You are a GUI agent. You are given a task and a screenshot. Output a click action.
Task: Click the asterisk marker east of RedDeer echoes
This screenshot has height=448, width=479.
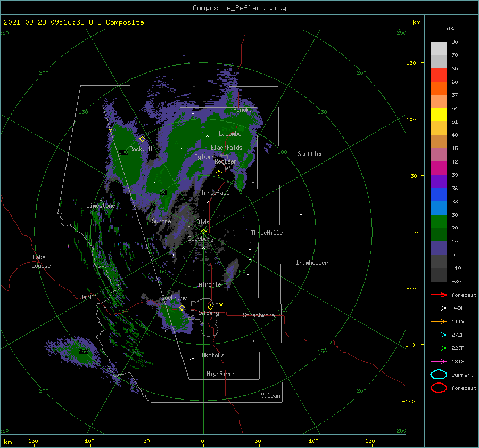point(253,183)
